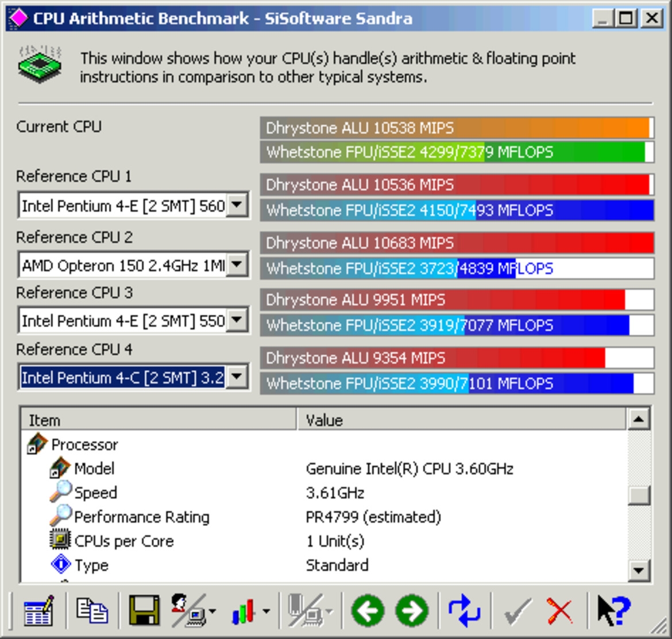Image resolution: width=672 pixels, height=639 pixels.
Task: Open Reference CPU 4 dropdown
Action: (237, 377)
